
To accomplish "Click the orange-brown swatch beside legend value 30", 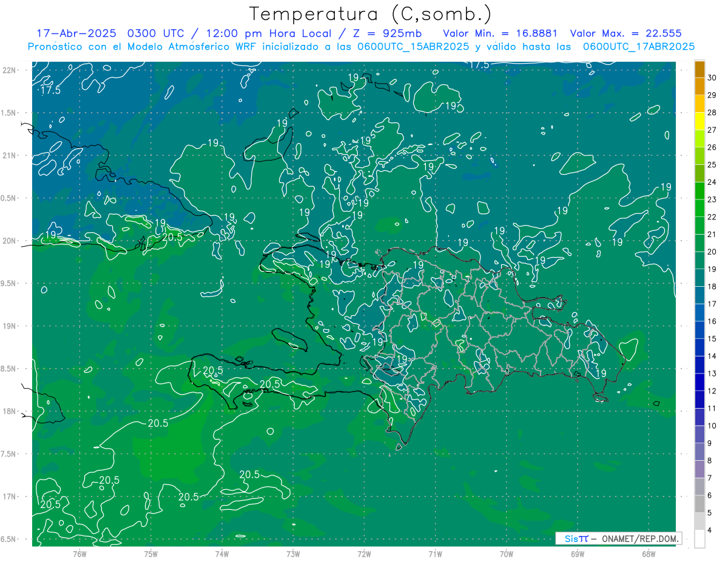I will coord(699,70).
